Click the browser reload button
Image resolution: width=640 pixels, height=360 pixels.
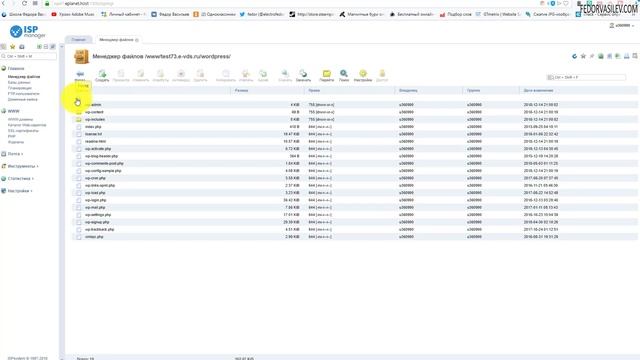tap(24, 3)
